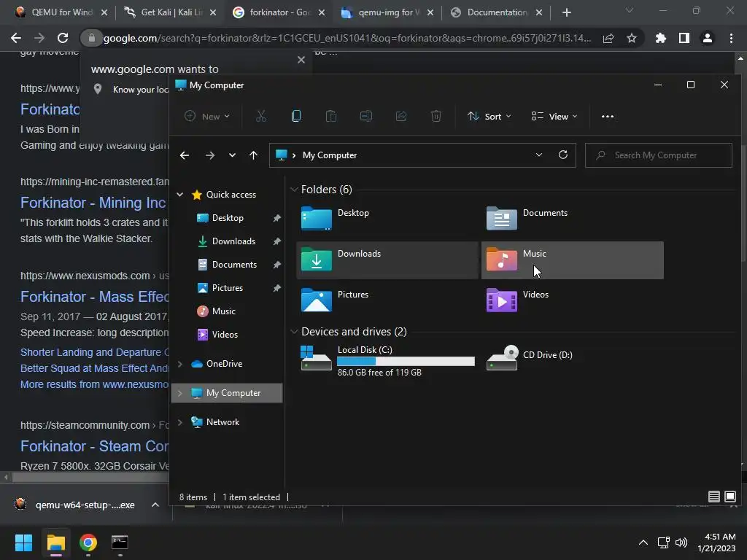
Task: Switch to large icons view in status bar
Action: pos(729,497)
